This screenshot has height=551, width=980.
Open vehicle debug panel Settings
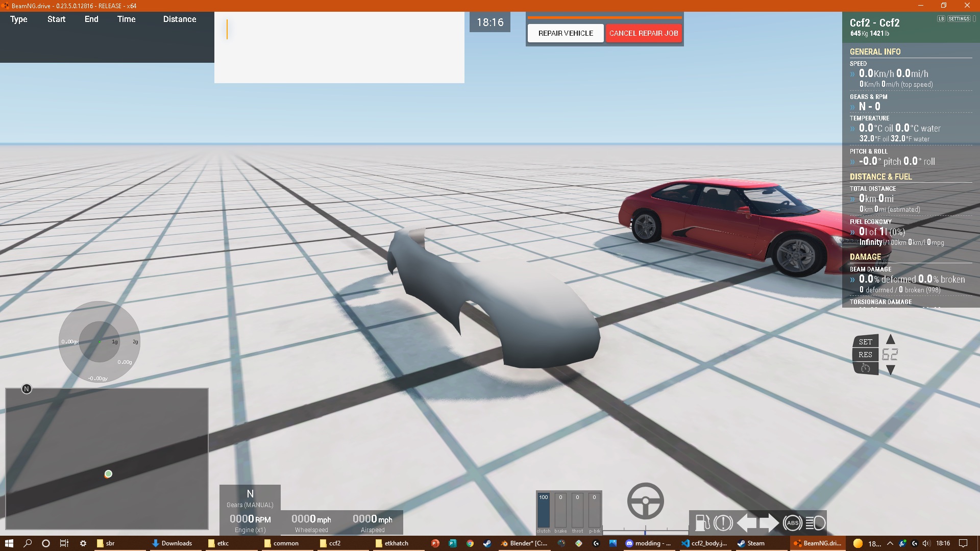[x=959, y=19]
